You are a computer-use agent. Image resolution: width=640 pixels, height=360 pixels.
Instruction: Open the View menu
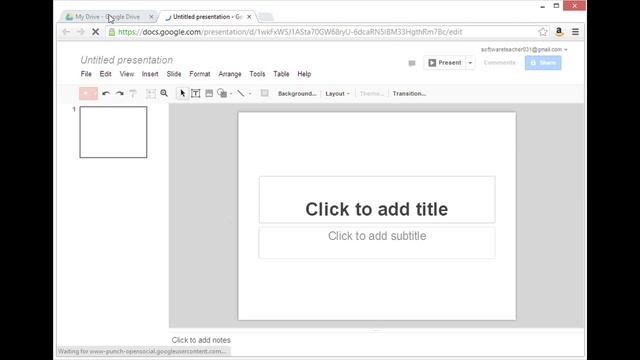pos(127,74)
